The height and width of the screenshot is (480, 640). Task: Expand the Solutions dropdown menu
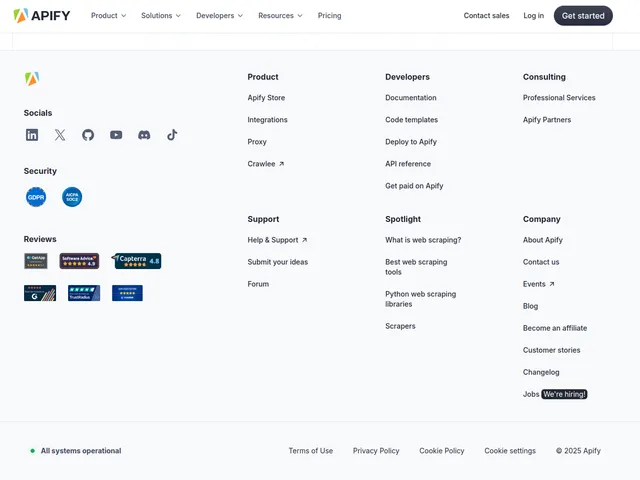(161, 16)
